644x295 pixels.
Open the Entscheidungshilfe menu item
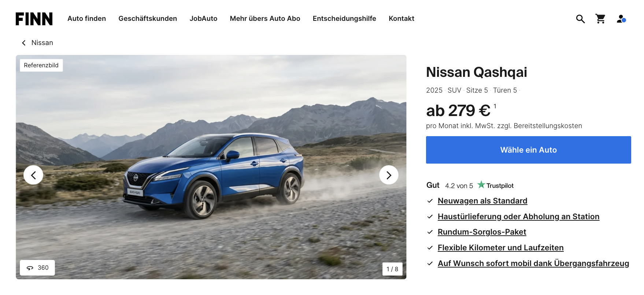click(344, 19)
